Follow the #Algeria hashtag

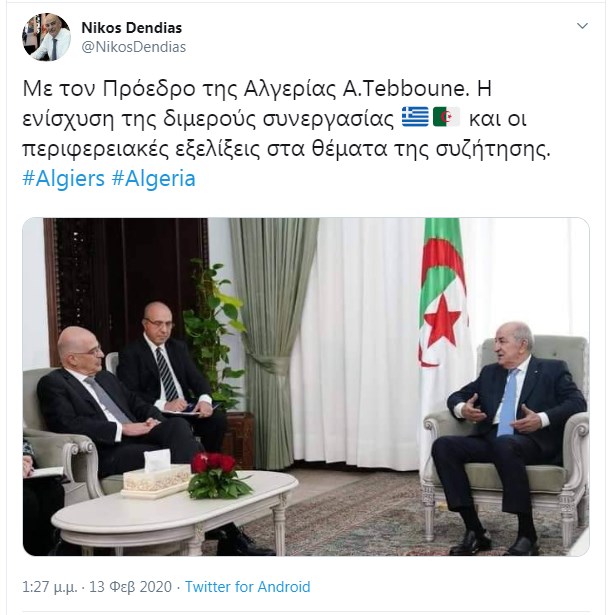[153, 178]
